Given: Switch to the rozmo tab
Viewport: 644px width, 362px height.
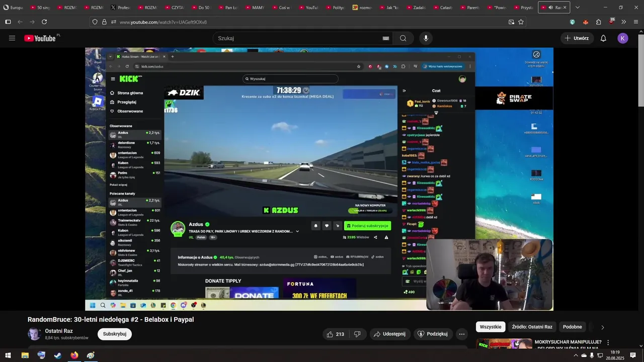Looking at the screenshot, I should click(362, 8).
